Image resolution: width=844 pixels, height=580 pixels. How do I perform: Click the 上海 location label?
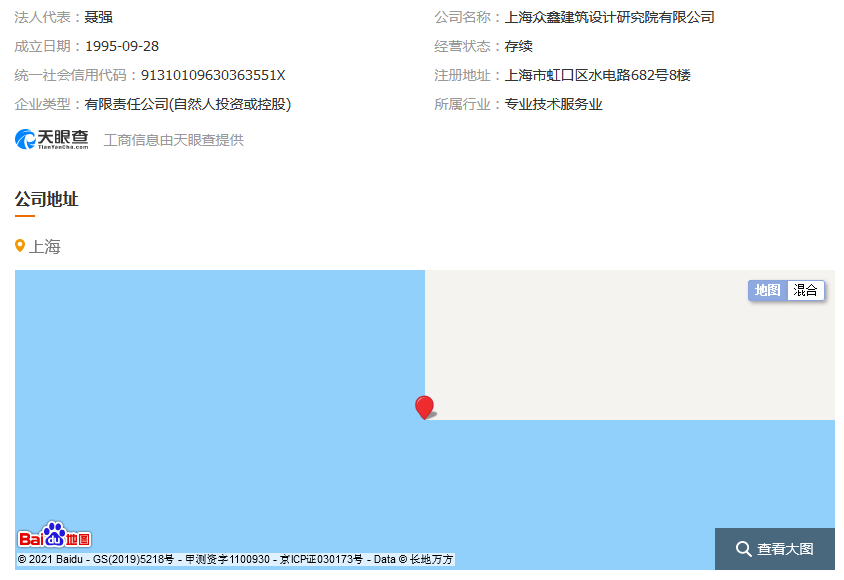click(45, 246)
